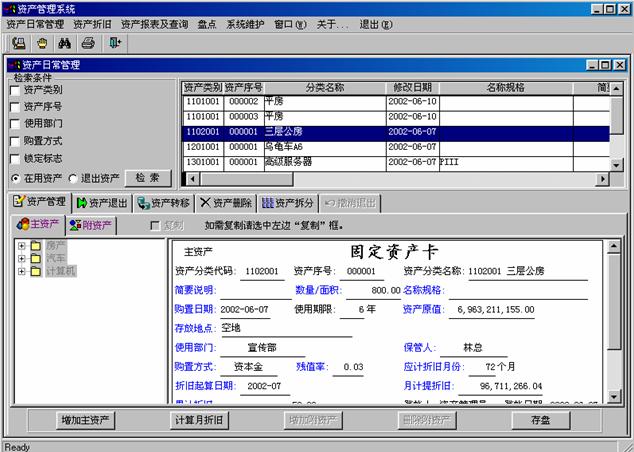Click the hand icon in toolbar
This screenshot has height=452, width=634.
pyautogui.click(x=41, y=43)
